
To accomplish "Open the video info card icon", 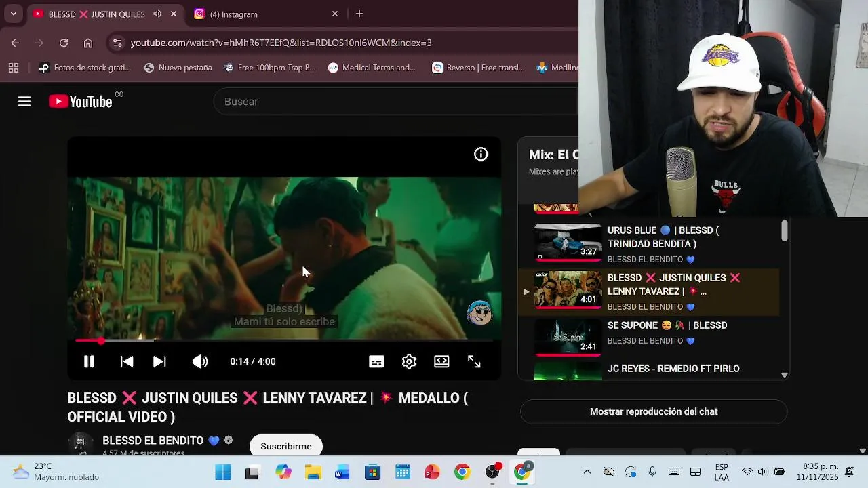I will tap(481, 155).
